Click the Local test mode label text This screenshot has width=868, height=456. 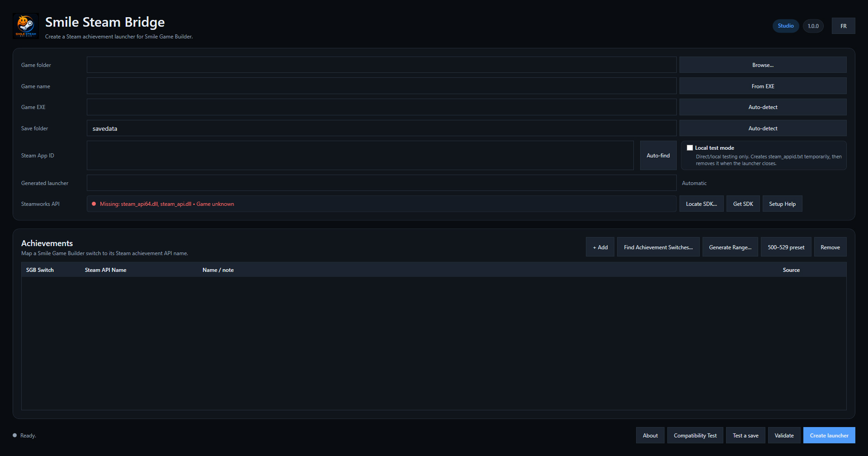pyautogui.click(x=714, y=148)
